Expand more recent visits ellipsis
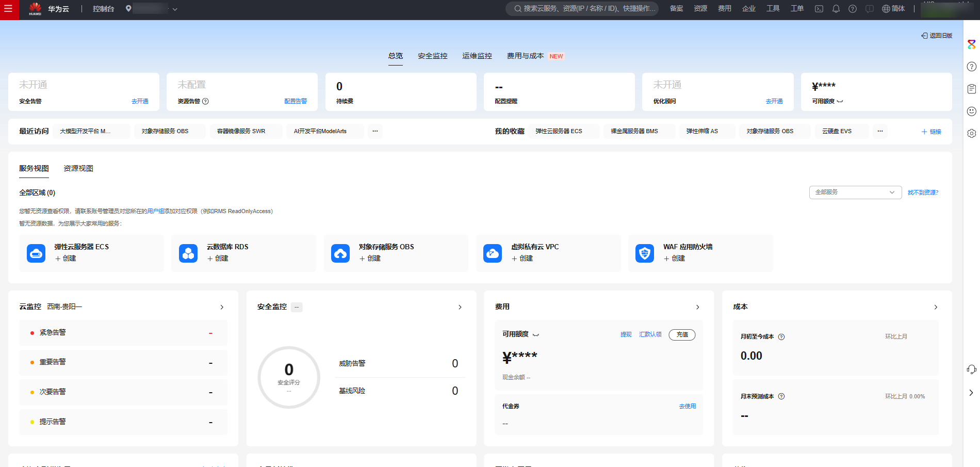The width and height of the screenshot is (980, 467). pyautogui.click(x=375, y=131)
